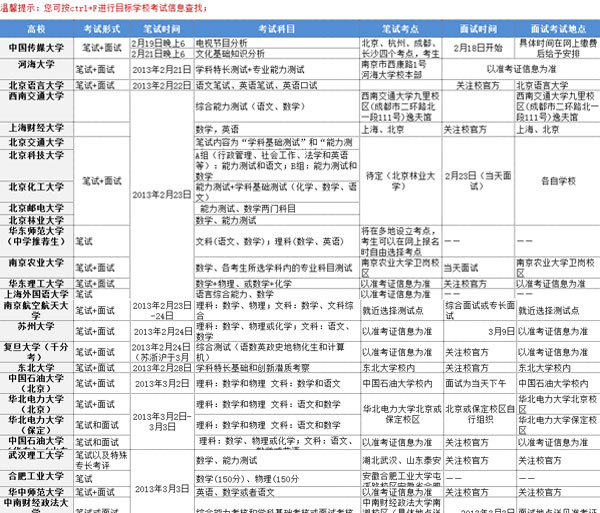Select the 北京科技大学 cell
Screen dimensions: 600x513
[x=36, y=164]
